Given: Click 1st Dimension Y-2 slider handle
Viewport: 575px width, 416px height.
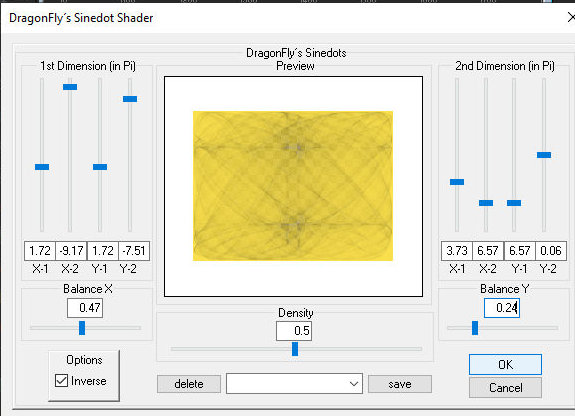Looking at the screenshot, I should [130, 99].
